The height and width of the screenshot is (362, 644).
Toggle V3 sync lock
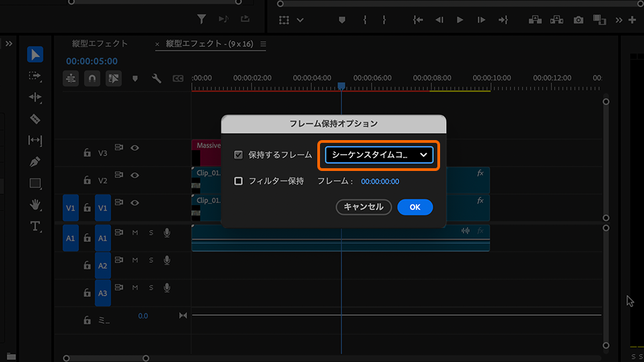[x=119, y=147]
